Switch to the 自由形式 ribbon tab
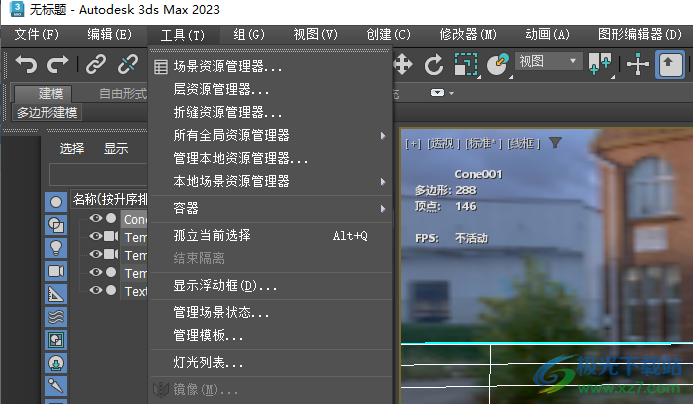The width and height of the screenshot is (693, 404). coord(122,94)
